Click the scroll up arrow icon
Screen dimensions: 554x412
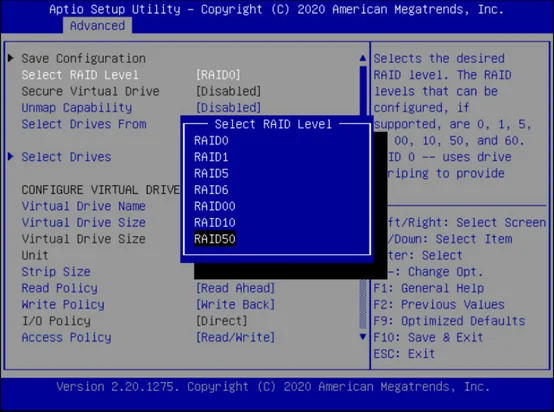[363, 58]
